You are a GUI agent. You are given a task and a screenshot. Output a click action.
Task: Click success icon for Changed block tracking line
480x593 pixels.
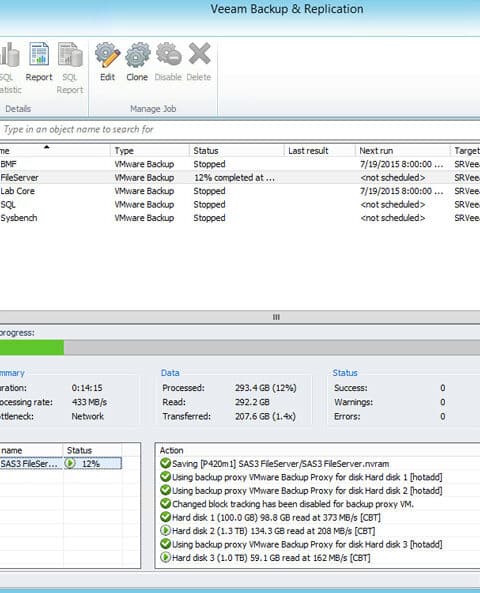[x=165, y=503]
